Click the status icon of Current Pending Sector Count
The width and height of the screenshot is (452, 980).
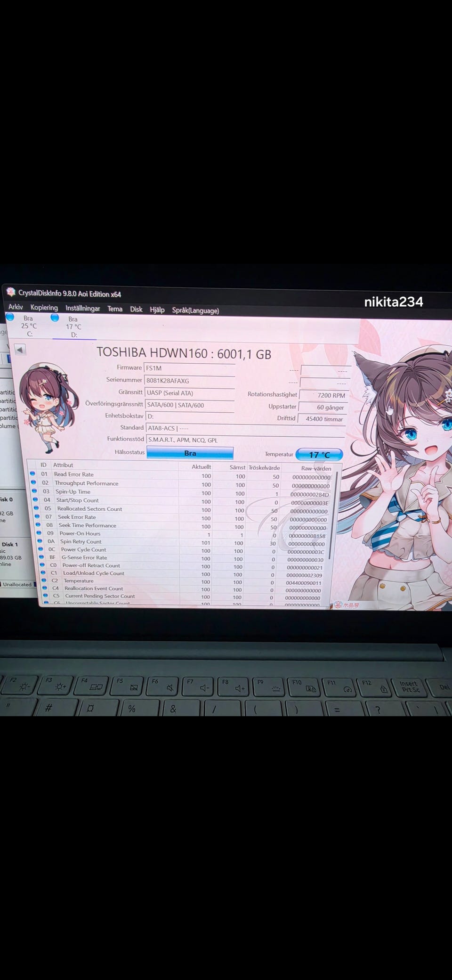(x=45, y=596)
